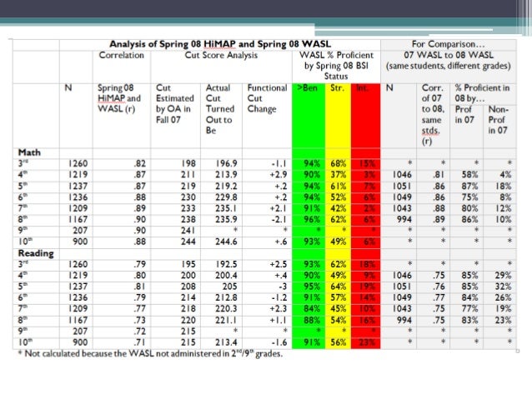Select the 'Math' section label

point(29,152)
